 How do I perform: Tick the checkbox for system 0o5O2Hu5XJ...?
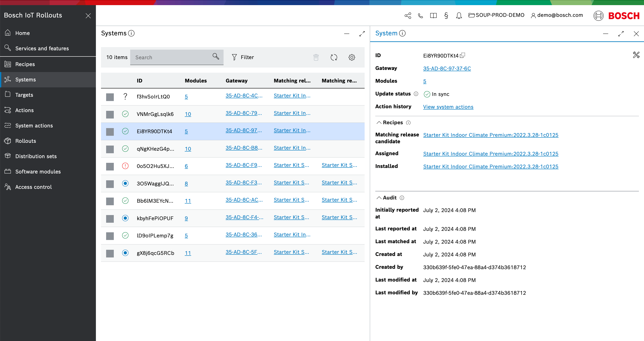(x=110, y=166)
